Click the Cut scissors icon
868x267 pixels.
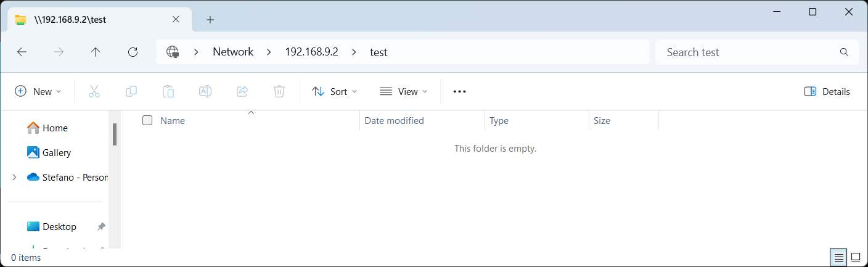coord(94,91)
